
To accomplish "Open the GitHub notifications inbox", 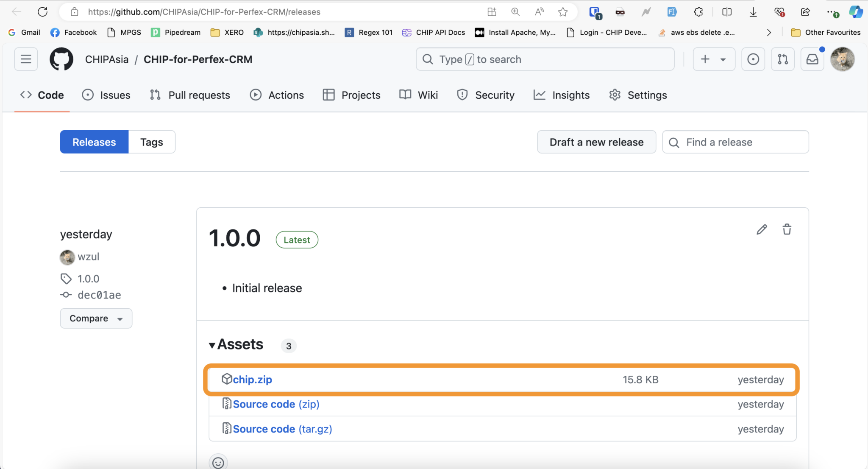I will coord(812,59).
